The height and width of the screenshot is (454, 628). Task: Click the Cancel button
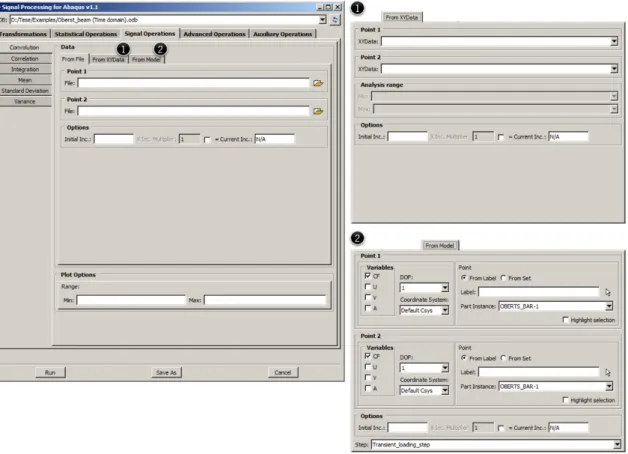pos(283,372)
